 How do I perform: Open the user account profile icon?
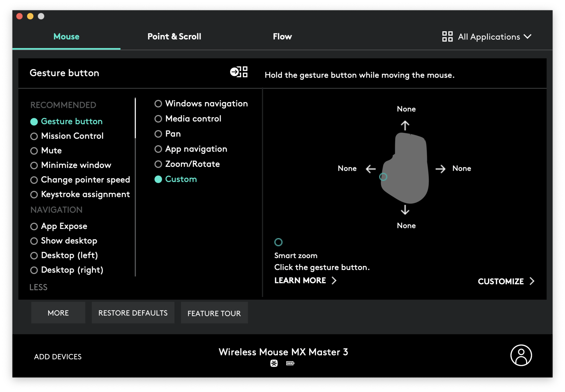[521, 355]
